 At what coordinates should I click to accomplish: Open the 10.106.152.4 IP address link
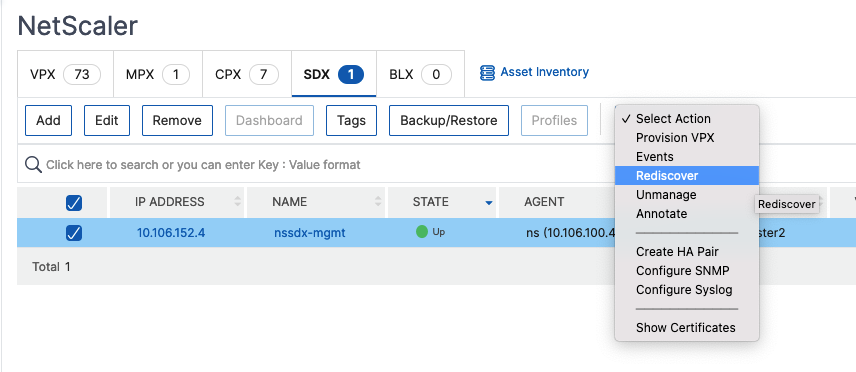tap(171, 233)
